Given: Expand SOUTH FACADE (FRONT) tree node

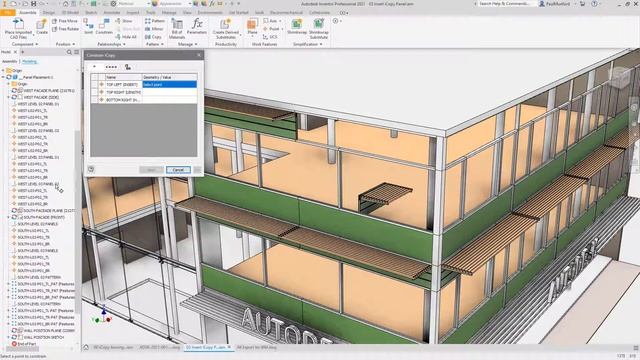Looking at the screenshot, I should (x=9, y=218).
